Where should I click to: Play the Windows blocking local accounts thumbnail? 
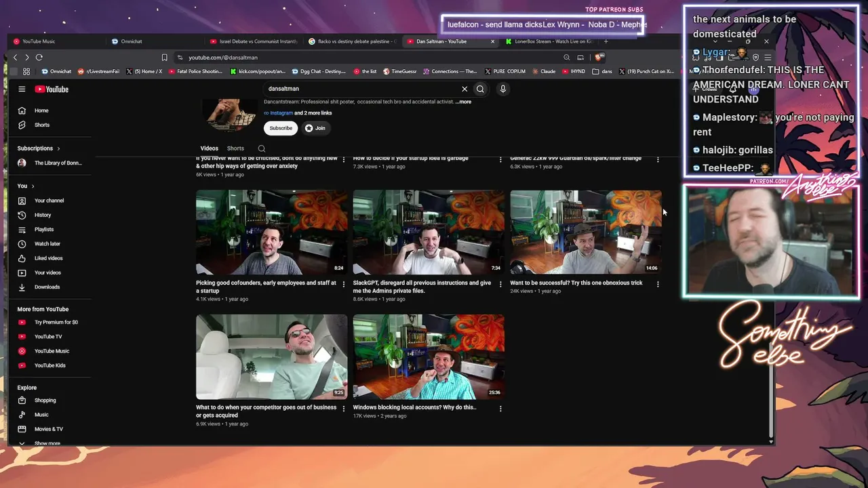pos(429,357)
